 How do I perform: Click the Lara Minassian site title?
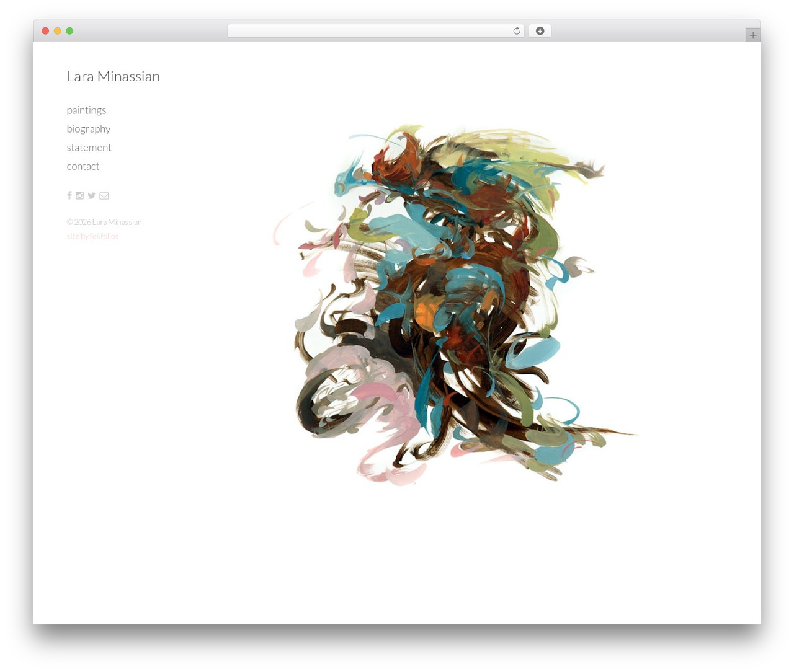pos(114,76)
